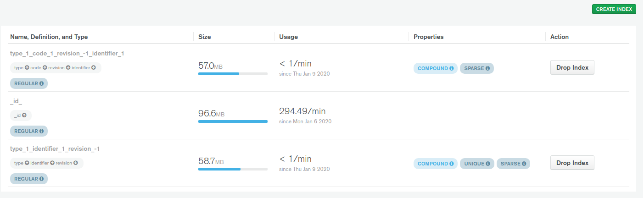Click info icon on first SPARSE badge
Viewport: 644px width, 198px height.
pos(487,68)
